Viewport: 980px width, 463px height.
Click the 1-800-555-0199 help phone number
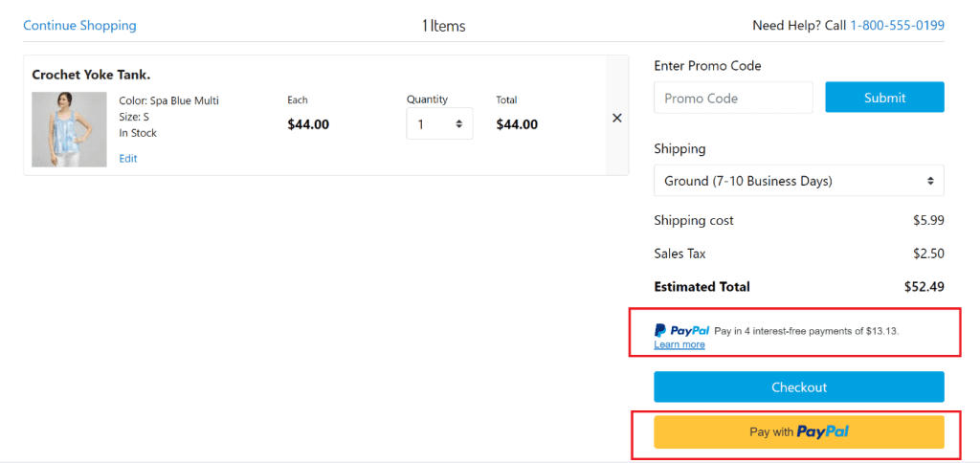pyautogui.click(x=897, y=26)
